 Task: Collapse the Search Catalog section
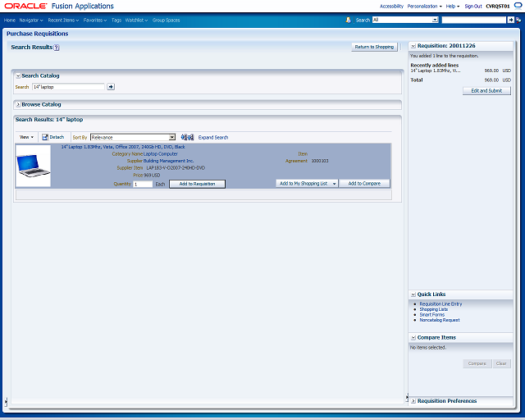tap(18, 76)
